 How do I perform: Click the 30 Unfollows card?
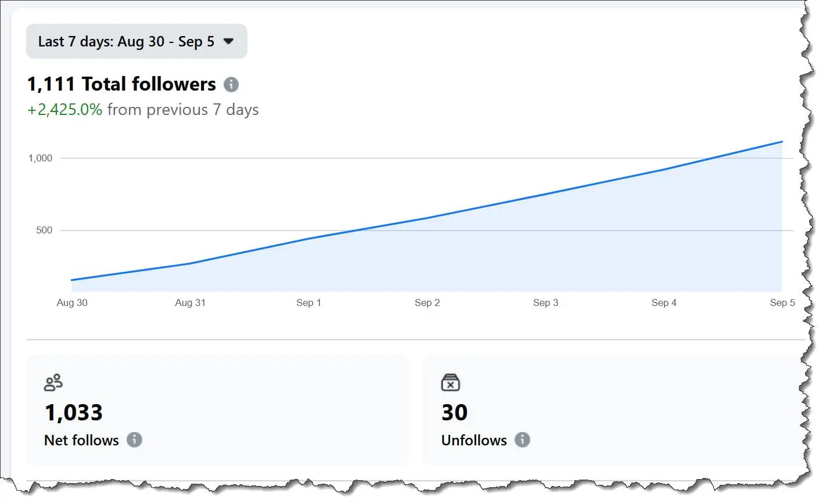tap(610, 410)
